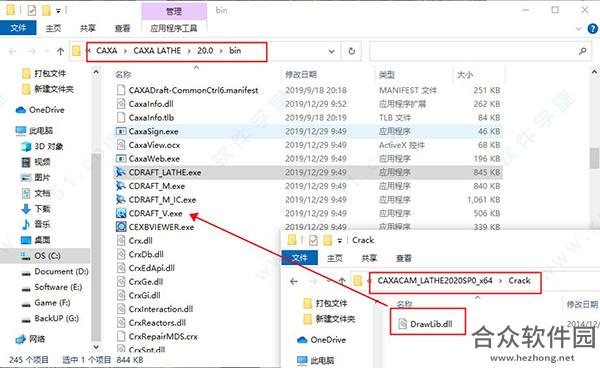The width and height of the screenshot is (600, 368).
Task: Go up one folder level in the bin window
Action: pos(60,51)
